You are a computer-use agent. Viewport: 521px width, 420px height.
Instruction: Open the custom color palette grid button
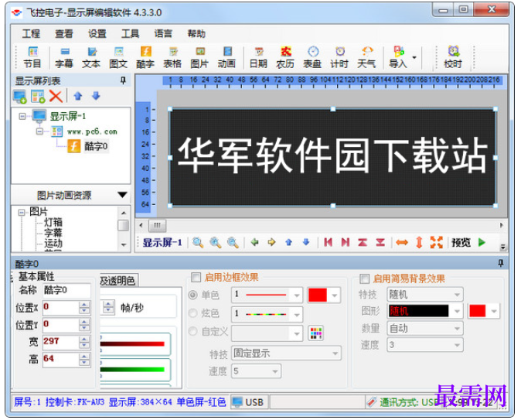pyautogui.click(x=316, y=333)
